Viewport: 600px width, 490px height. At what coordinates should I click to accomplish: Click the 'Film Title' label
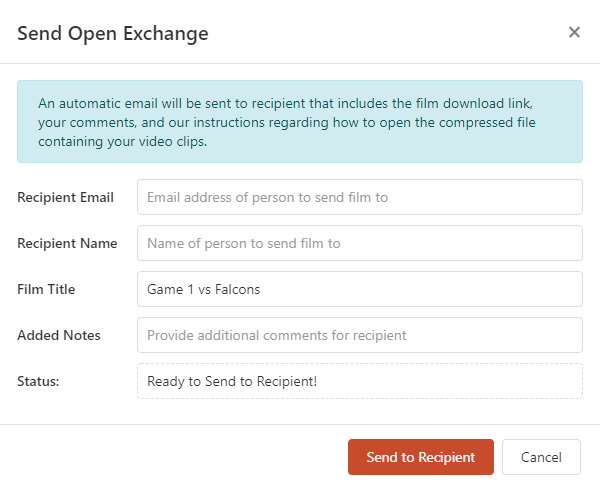pos(46,289)
